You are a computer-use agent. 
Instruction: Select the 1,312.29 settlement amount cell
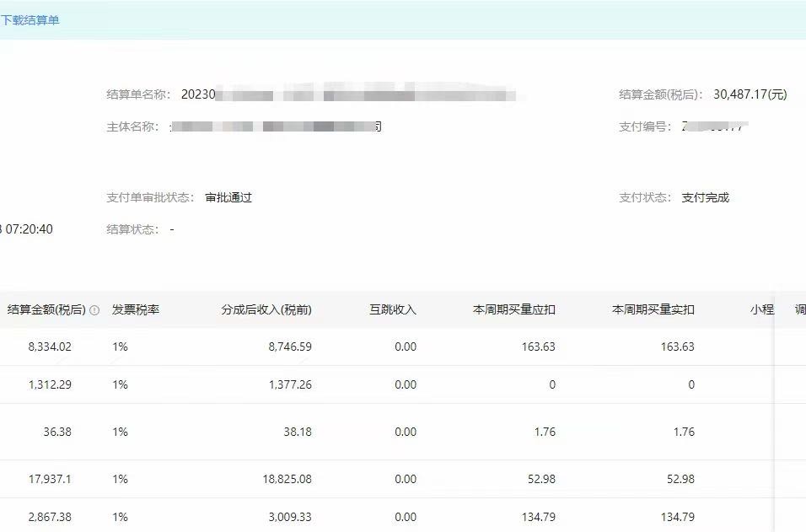tap(50, 384)
